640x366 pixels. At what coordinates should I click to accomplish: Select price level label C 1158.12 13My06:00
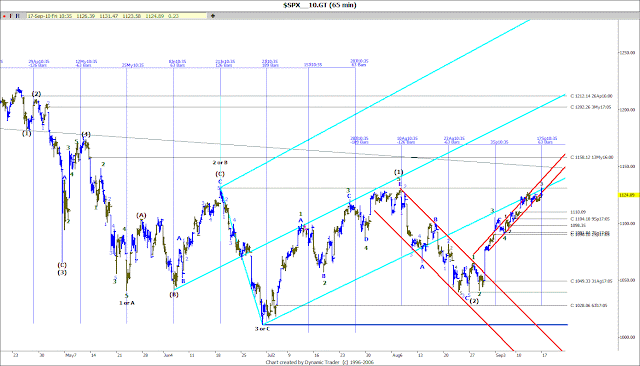(x=591, y=157)
